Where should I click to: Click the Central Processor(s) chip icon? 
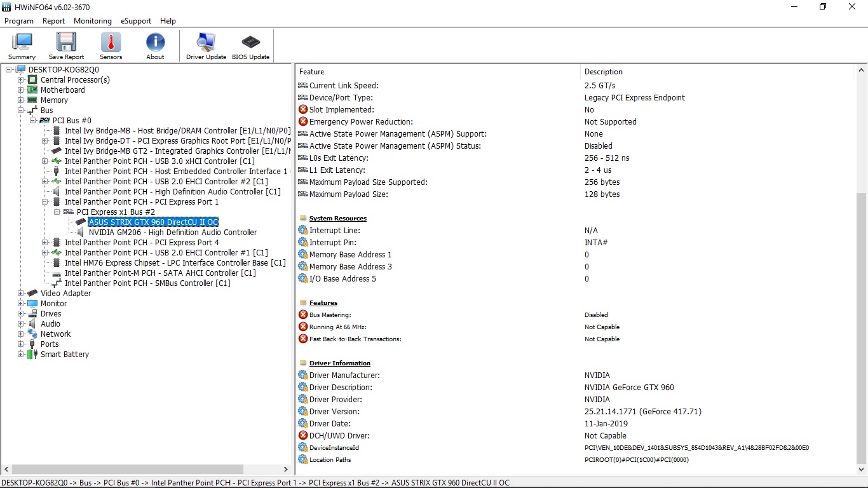[x=32, y=80]
